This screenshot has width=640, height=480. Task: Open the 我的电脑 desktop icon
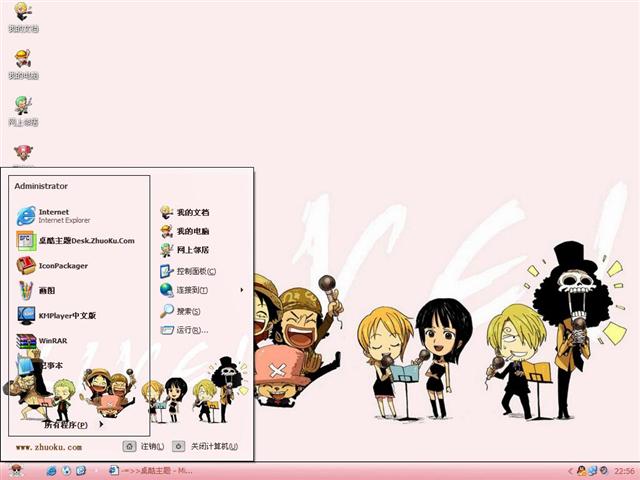coord(23,64)
